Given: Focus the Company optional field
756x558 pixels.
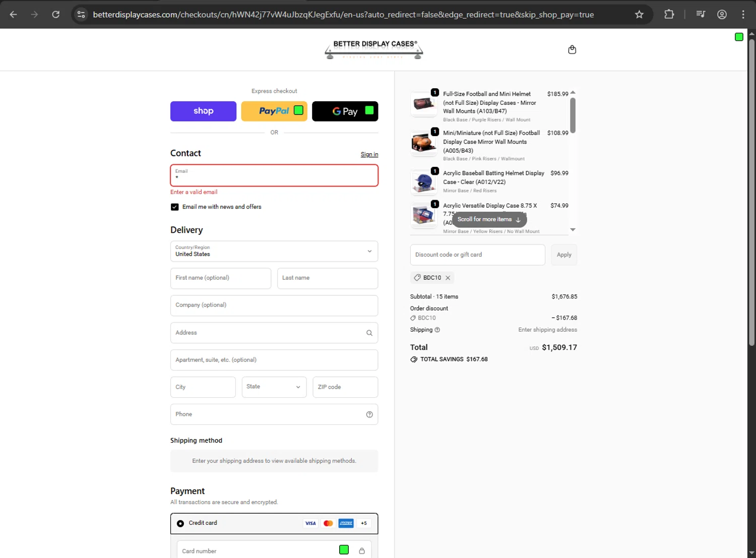Looking at the screenshot, I should (x=274, y=305).
